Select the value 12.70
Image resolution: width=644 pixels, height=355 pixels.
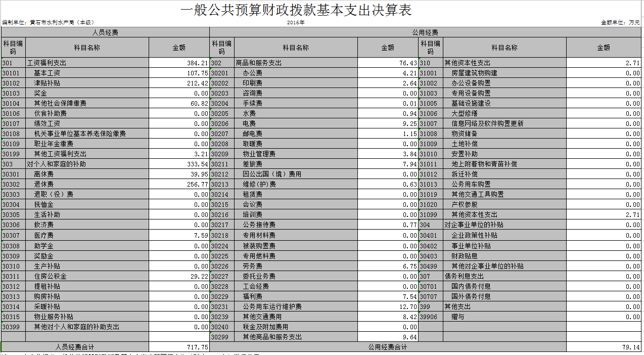click(x=388, y=307)
